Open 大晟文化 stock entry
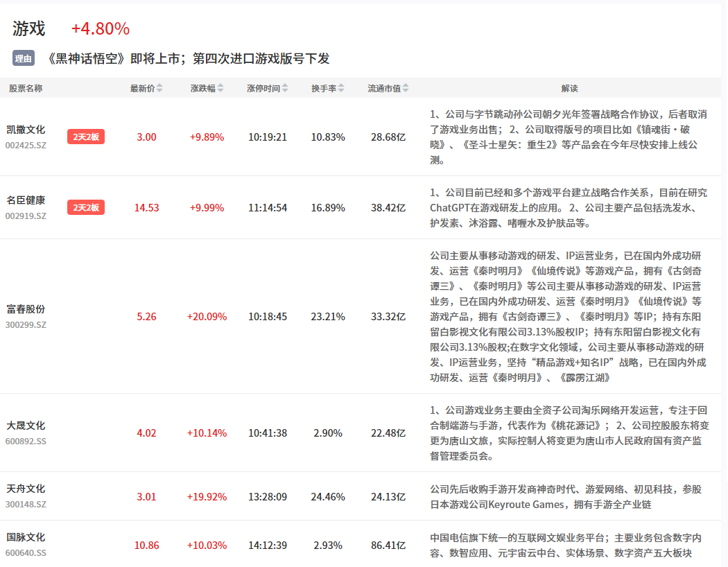 click(26, 426)
